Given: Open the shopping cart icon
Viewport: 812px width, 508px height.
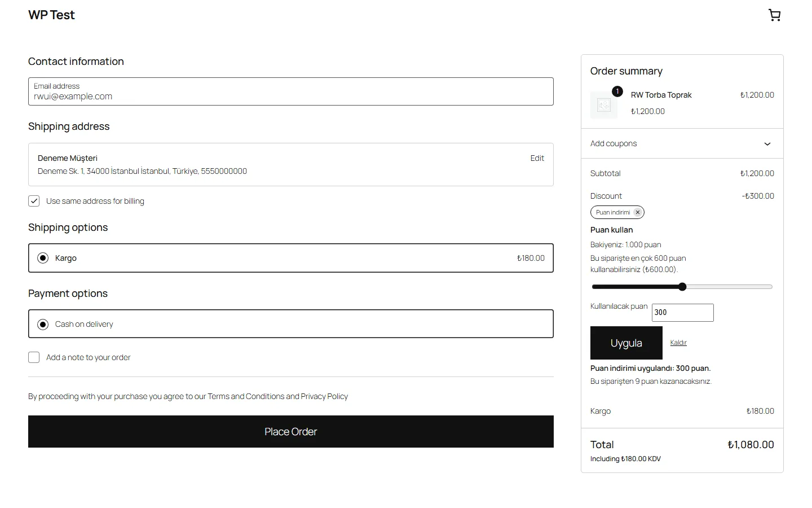Looking at the screenshot, I should (x=775, y=15).
